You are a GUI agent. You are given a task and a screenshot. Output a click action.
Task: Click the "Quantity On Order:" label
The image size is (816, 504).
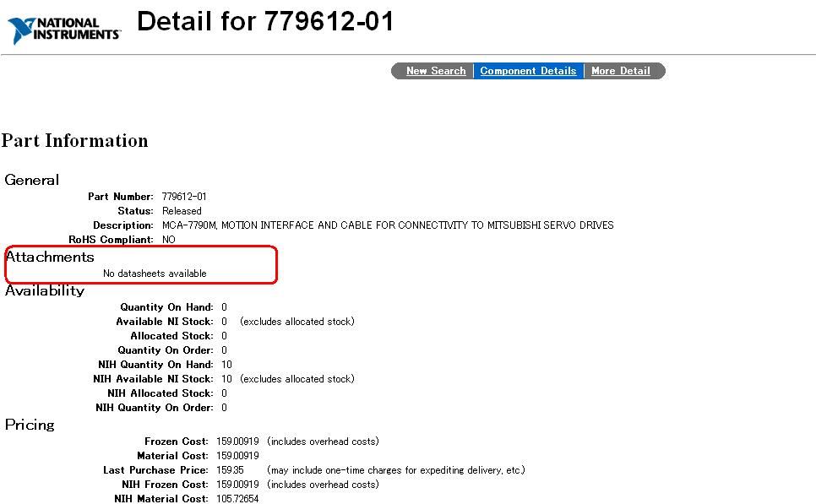pyautogui.click(x=166, y=350)
